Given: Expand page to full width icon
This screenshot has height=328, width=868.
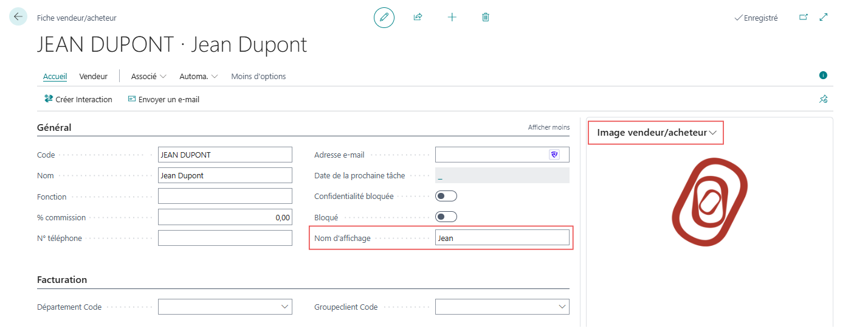Looking at the screenshot, I should (x=824, y=18).
